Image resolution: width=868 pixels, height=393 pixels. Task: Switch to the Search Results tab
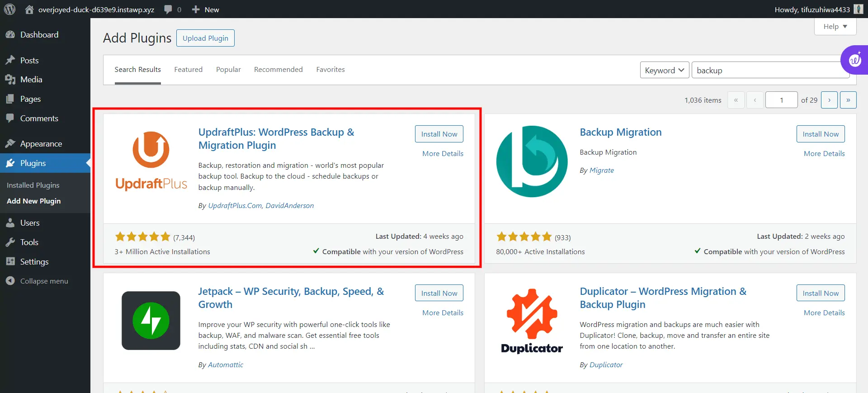pos(137,70)
